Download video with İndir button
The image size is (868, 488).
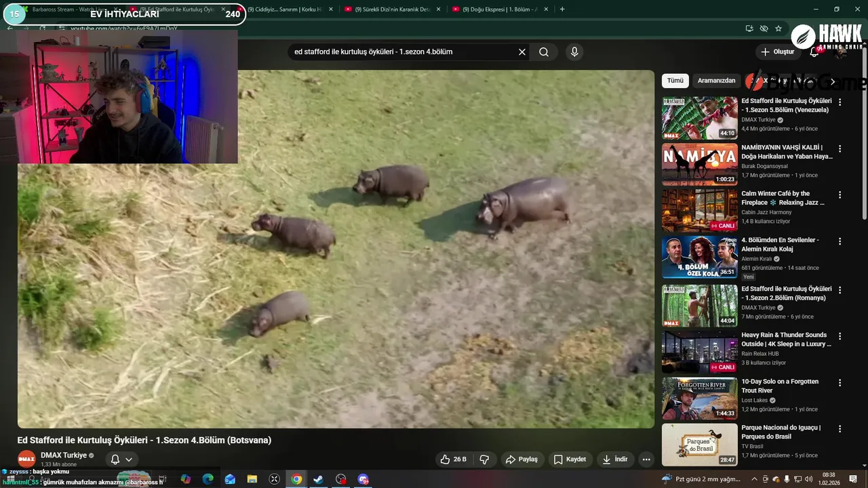pos(614,460)
